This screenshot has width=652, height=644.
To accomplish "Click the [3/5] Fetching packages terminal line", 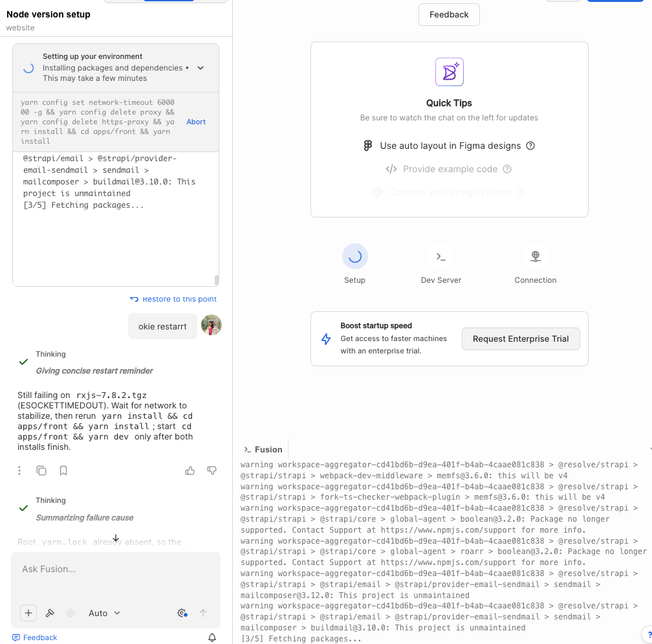I will pyautogui.click(x=301, y=639).
